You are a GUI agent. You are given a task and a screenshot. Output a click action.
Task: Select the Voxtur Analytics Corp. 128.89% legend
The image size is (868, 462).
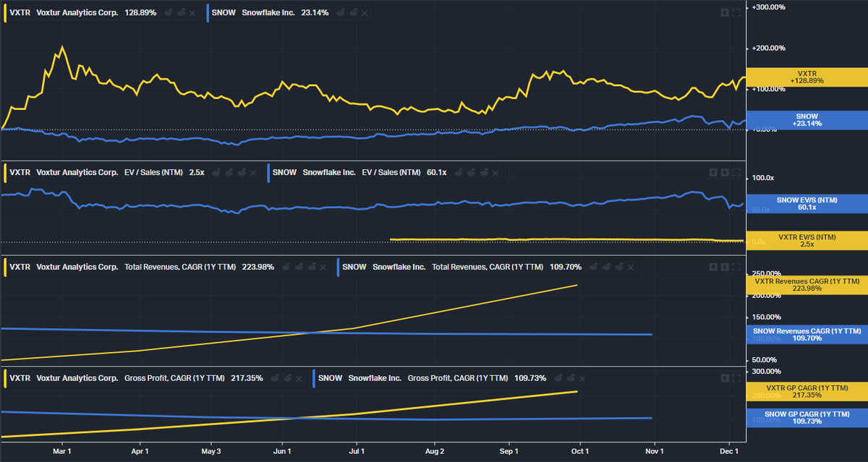pos(102,13)
